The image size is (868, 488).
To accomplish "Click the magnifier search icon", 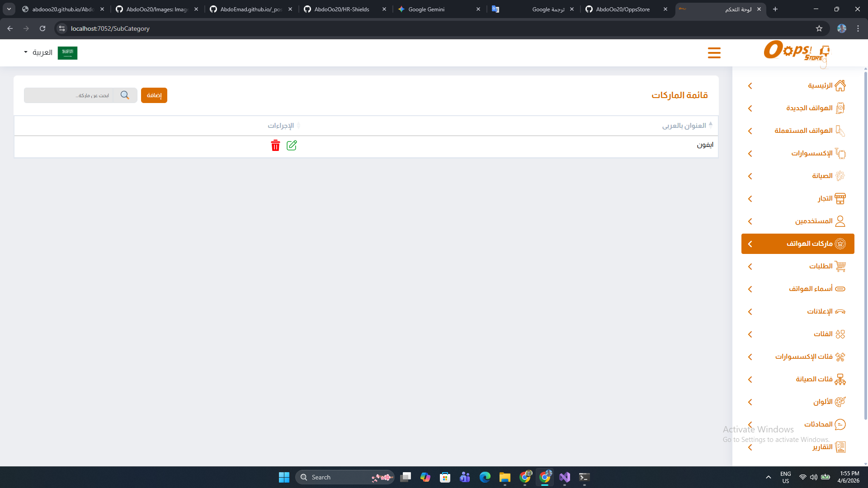I will [125, 95].
